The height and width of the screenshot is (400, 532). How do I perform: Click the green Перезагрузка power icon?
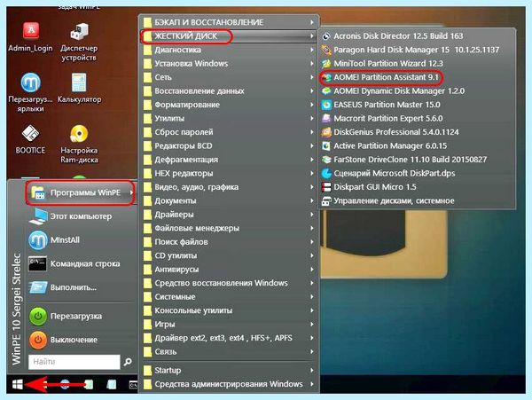(37, 317)
